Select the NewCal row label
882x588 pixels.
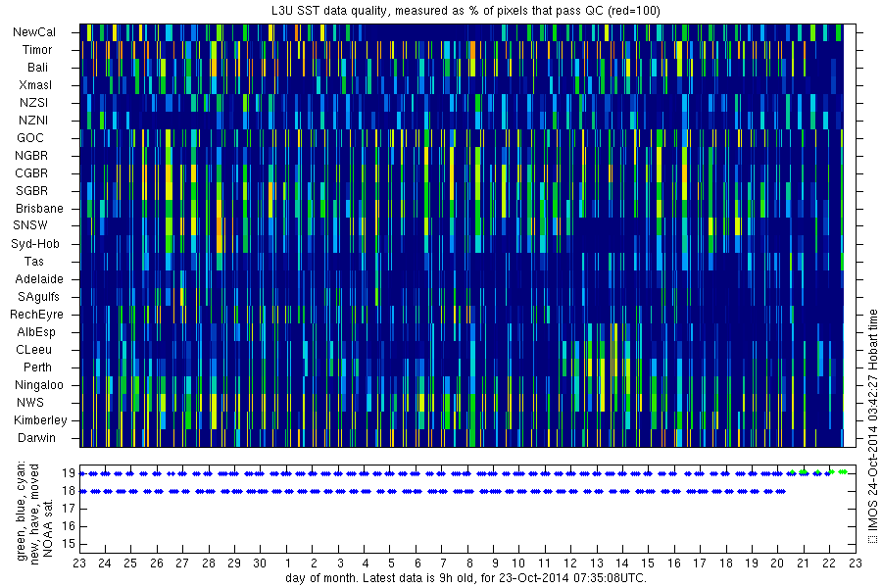point(33,32)
